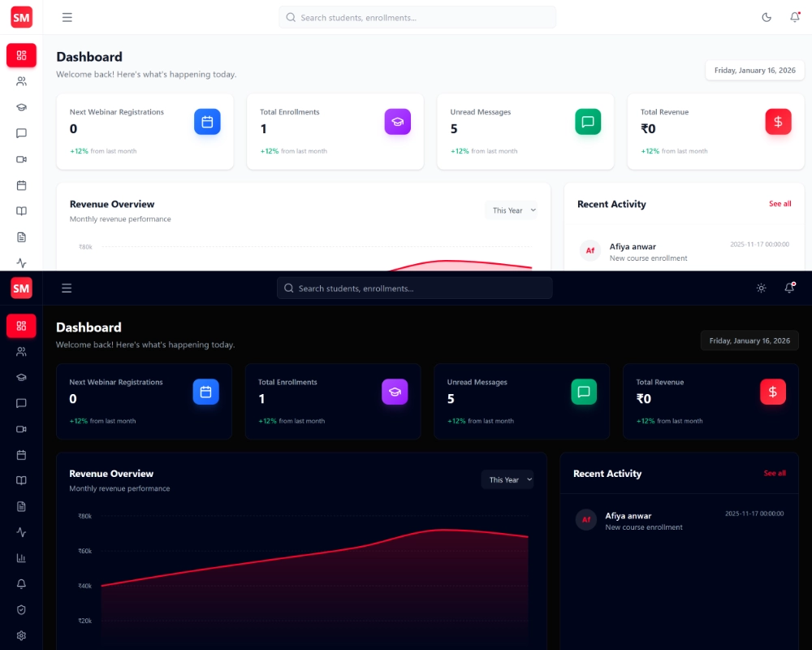Open the document icon in dark sidebar
The height and width of the screenshot is (650, 812).
pos(21,506)
